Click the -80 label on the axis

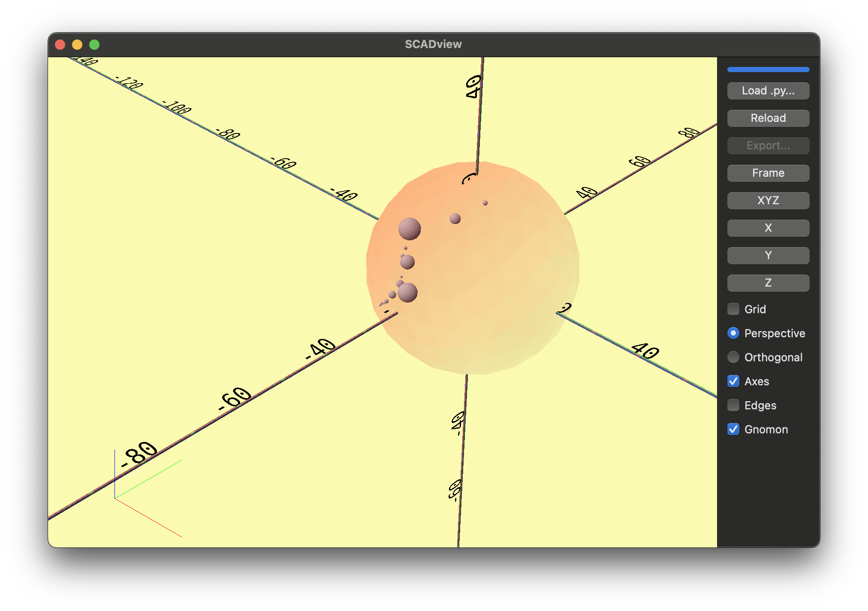click(x=138, y=455)
